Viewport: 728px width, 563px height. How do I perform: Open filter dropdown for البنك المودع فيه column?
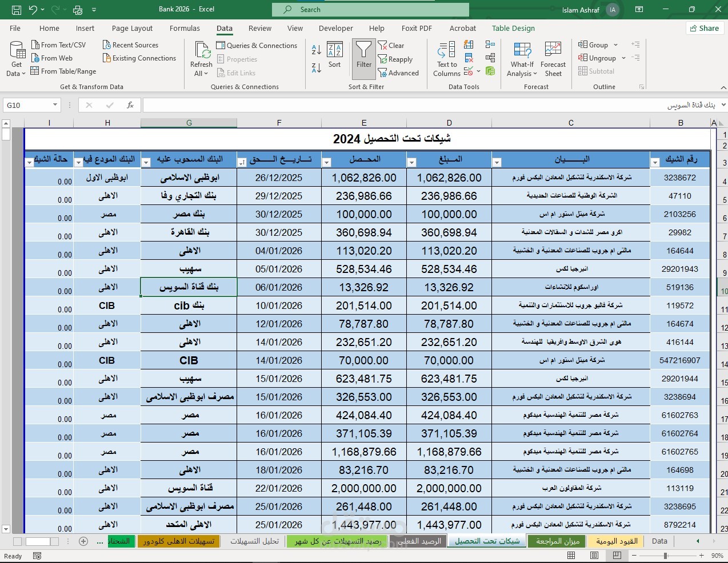[78, 163]
